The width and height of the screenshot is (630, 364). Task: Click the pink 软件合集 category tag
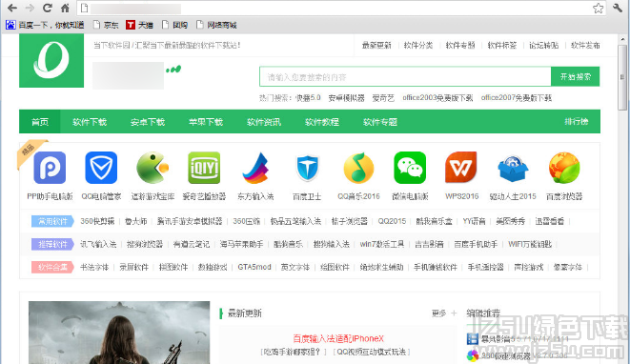pos(52,267)
